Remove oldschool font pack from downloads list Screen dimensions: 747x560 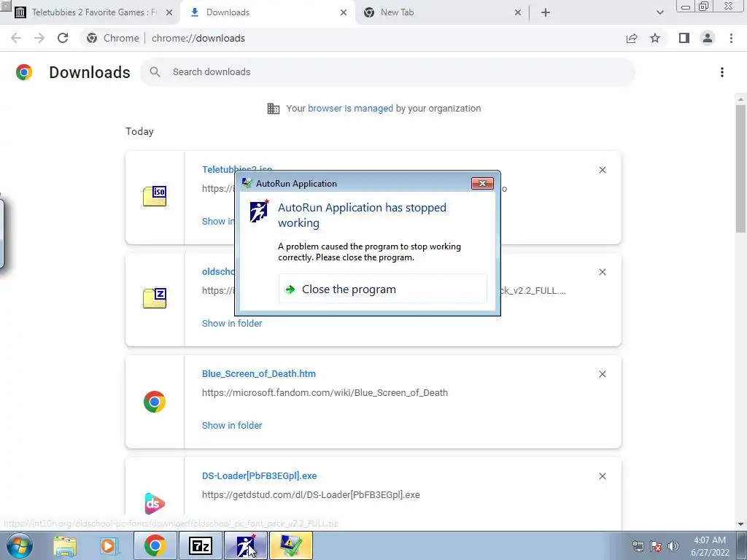coord(602,272)
